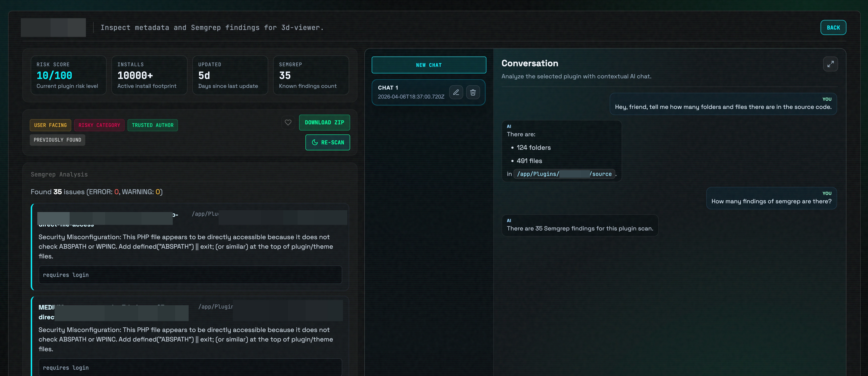Toggle the favorite heart for this plugin
This screenshot has height=376, width=868.
288,122
